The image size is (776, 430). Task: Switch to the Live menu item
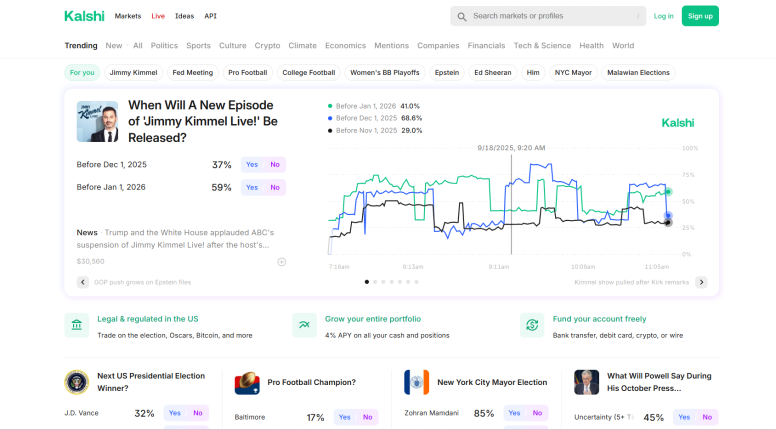158,16
